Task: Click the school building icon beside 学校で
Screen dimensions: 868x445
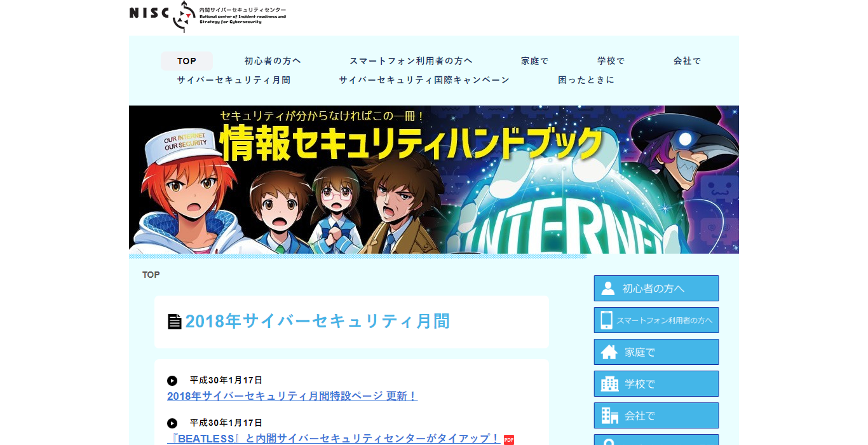Action: click(x=609, y=384)
